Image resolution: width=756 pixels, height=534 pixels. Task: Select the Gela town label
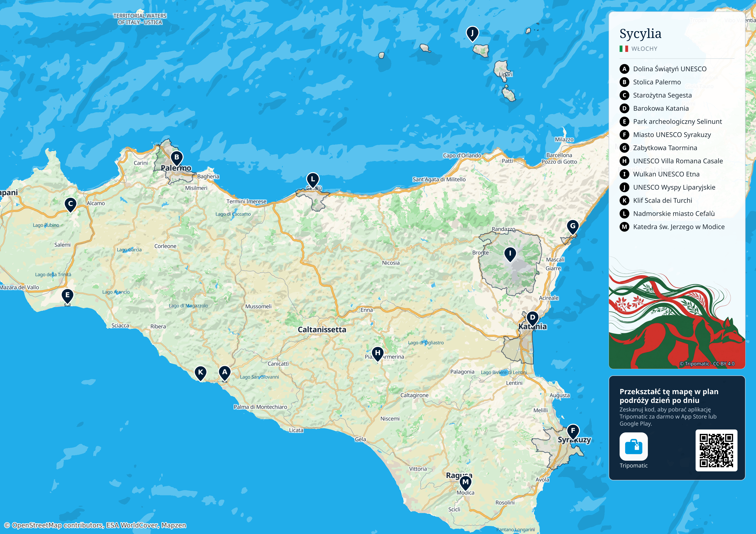(360, 439)
